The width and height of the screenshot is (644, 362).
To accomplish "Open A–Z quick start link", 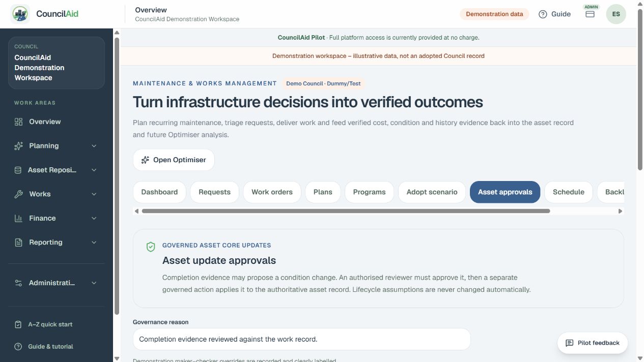I will [57, 324].
